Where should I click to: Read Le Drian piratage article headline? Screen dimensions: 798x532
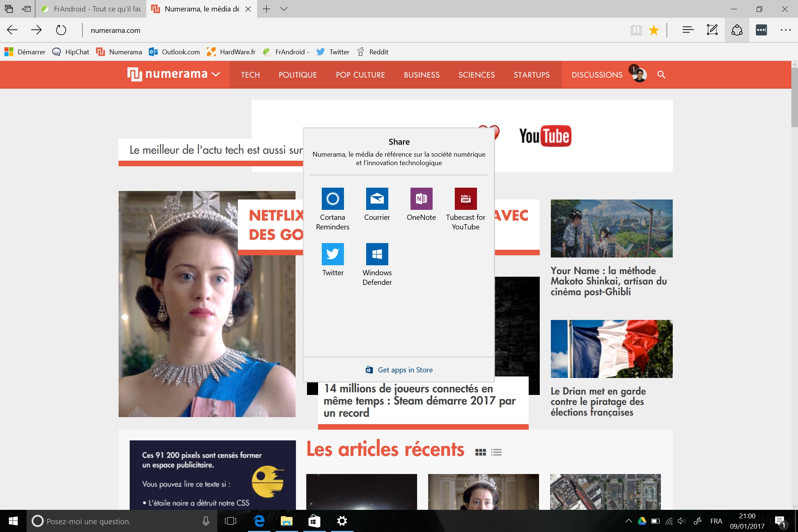(598, 402)
